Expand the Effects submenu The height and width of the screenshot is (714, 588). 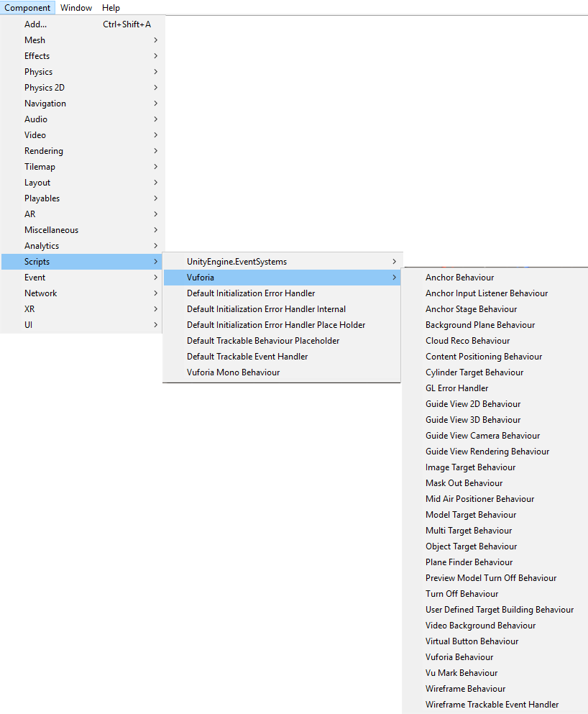pyautogui.click(x=82, y=56)
